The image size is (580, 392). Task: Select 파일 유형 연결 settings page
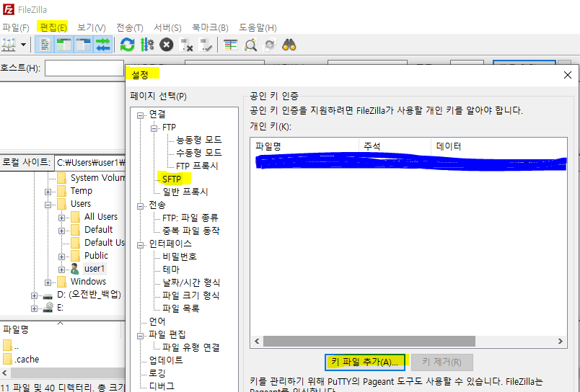pyautogui.click(x=191, y=347)
